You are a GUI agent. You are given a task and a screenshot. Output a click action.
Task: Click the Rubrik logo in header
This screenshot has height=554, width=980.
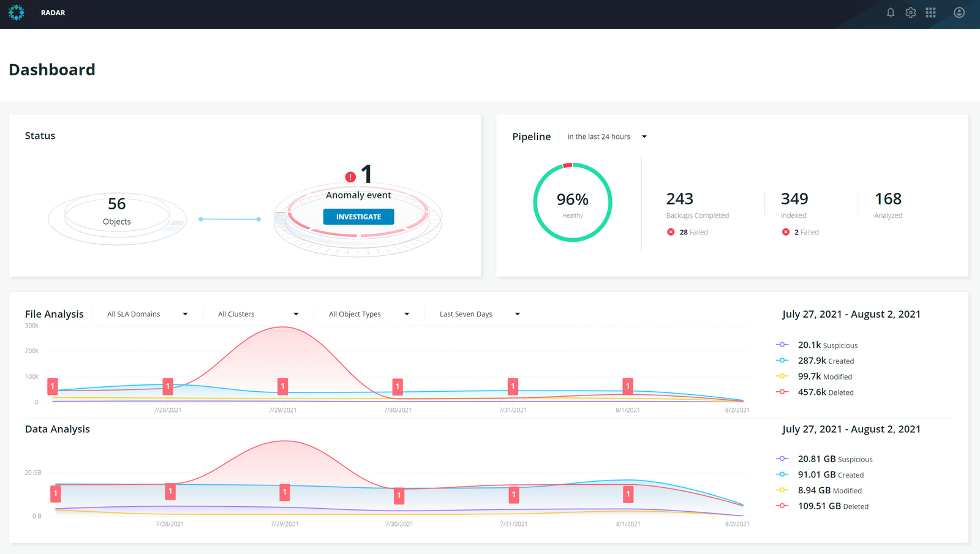[17, 13]
